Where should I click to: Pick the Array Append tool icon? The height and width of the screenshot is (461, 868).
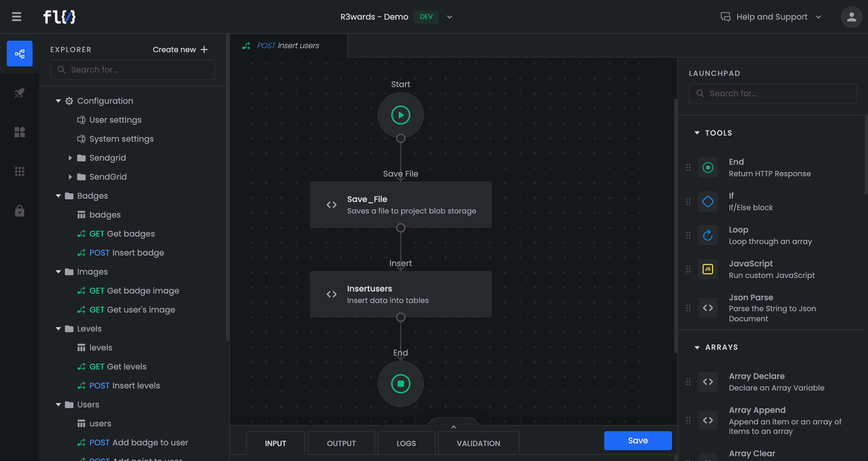point(708,420)
